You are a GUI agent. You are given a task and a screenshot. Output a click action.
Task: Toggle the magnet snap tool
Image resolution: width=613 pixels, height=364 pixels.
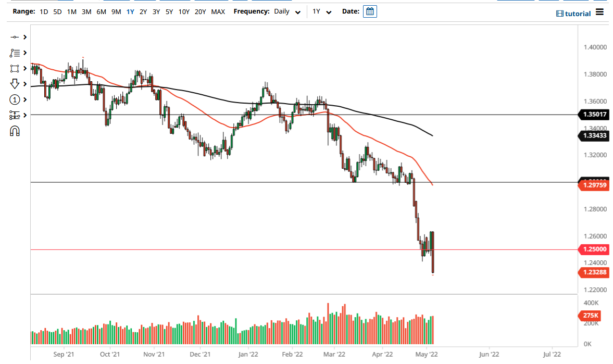[x=14, y=131]
